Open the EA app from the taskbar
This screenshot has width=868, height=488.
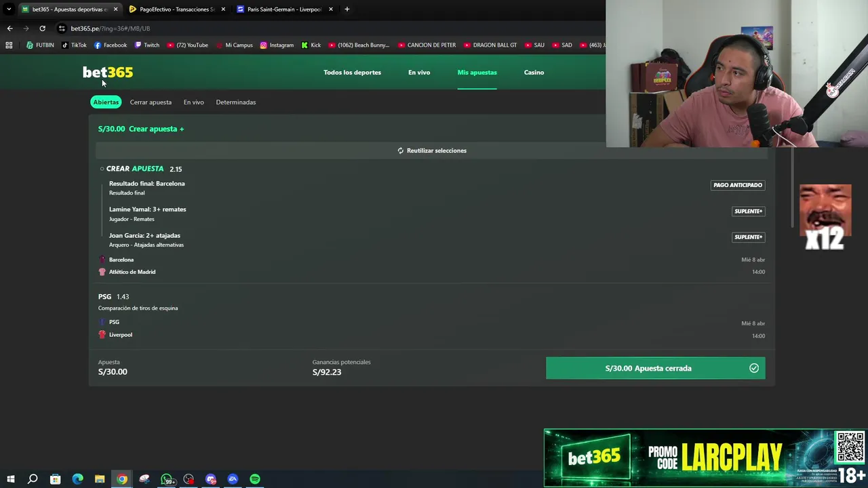(233, 479)
